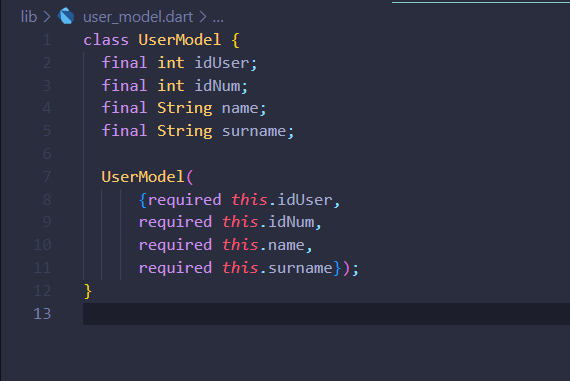The width and height of the screenshot is (570, 381).
Task: Click closing yellow brace on line 12
Action: pyautogui.click(x=88, y=291)
